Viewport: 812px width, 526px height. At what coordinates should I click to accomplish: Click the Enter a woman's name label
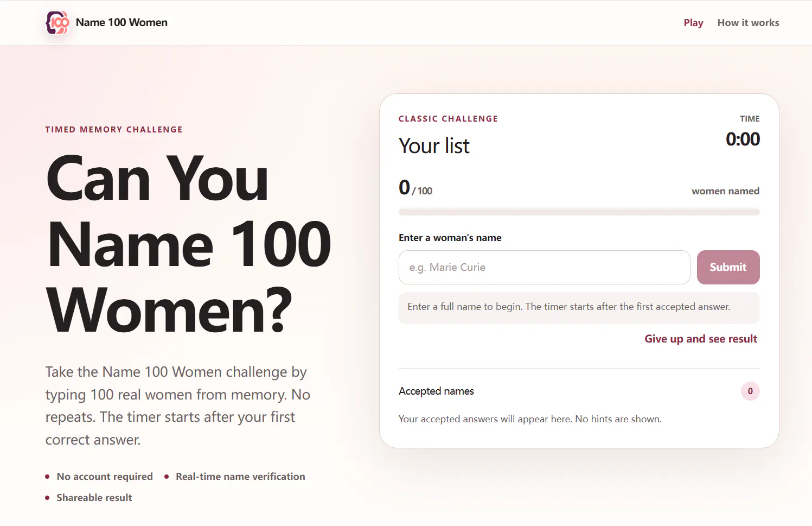click(450, 238)
